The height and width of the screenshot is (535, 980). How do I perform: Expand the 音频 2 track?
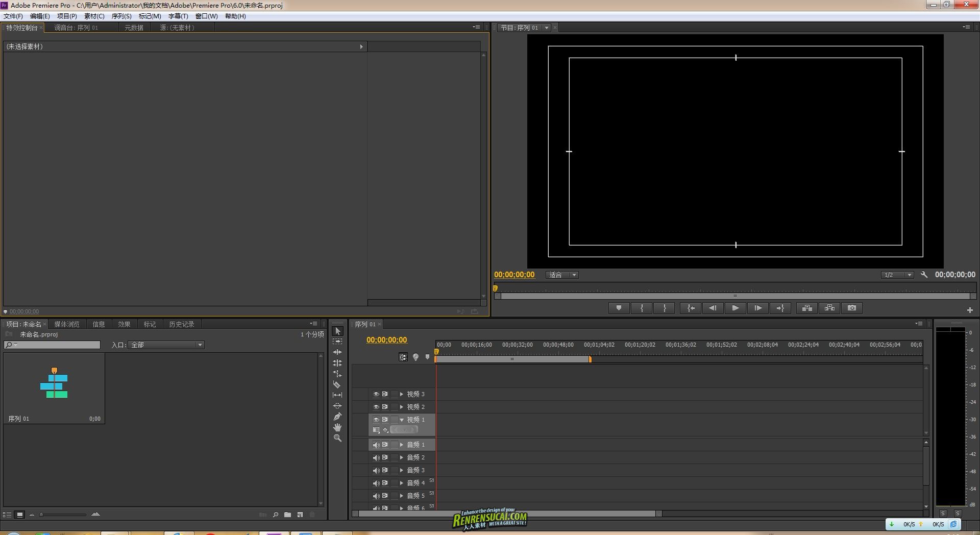(402, 457)
